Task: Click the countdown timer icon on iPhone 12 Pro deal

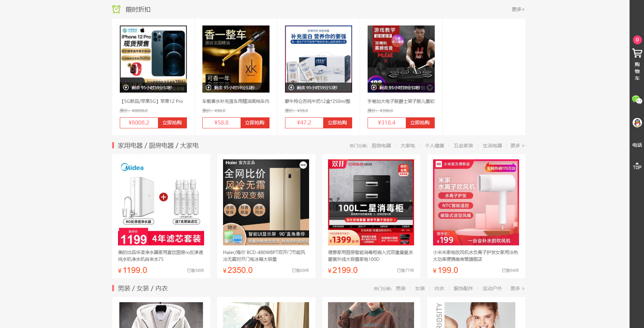Action: [x=126, y=87]
